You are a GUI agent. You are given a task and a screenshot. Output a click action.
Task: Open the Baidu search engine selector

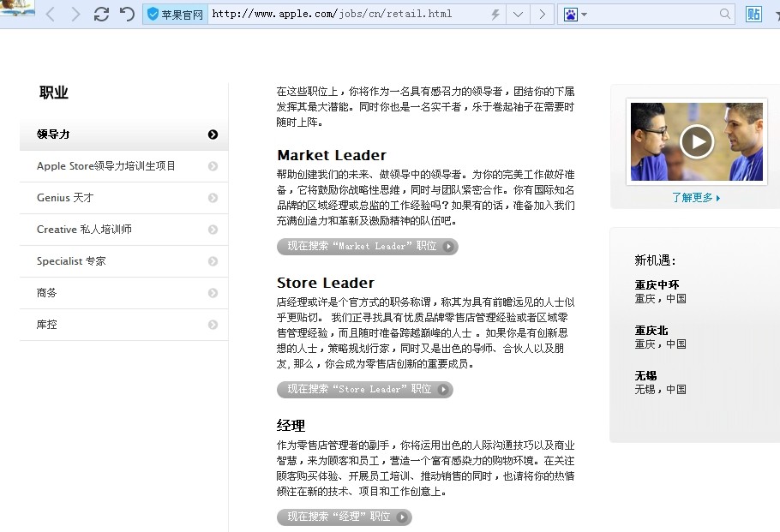(x=575, y=15)
